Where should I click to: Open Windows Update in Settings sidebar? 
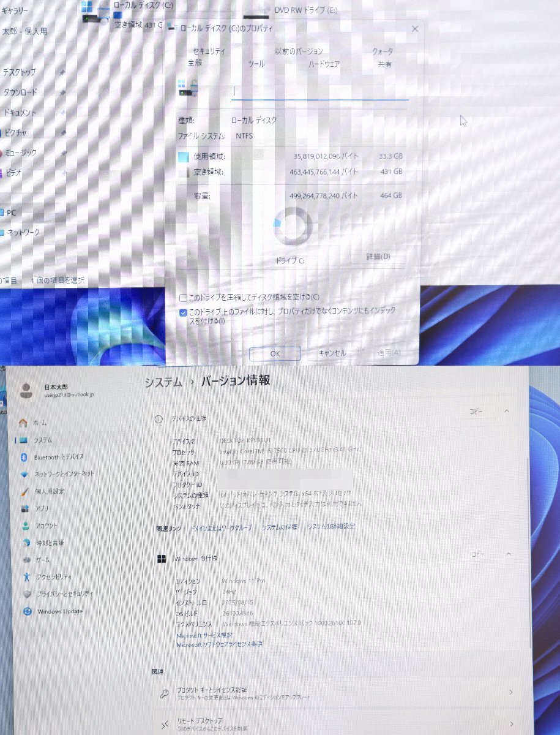(x=53, y=611)
